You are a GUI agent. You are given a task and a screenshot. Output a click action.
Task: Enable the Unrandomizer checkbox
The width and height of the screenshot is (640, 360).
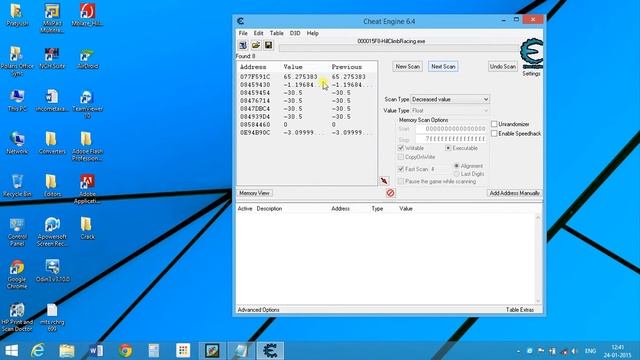(x=494, y=124)
